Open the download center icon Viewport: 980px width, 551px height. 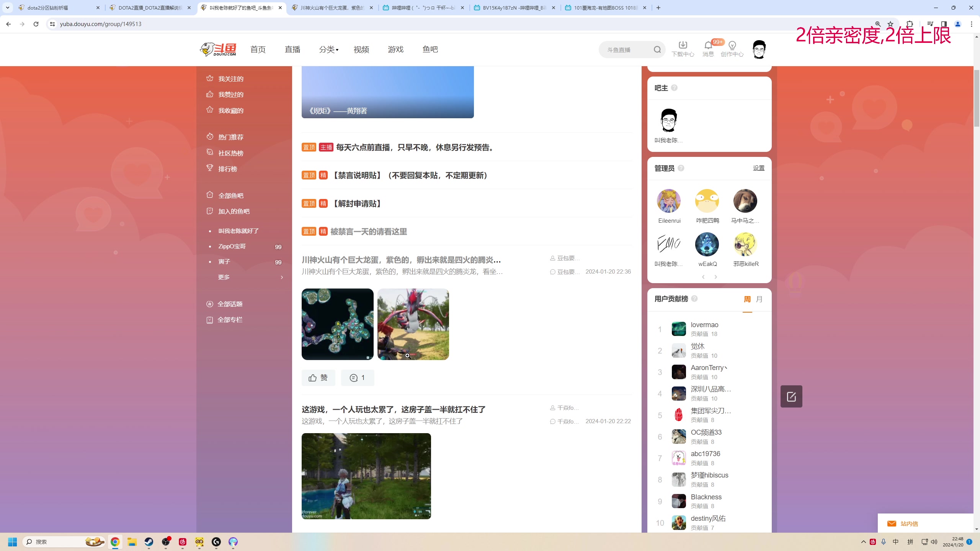pyautogui.click(x=683, y=45)
